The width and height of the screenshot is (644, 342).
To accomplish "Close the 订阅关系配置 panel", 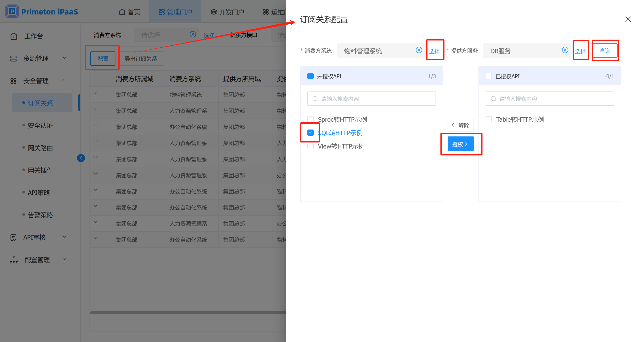I will coord(628,19).
